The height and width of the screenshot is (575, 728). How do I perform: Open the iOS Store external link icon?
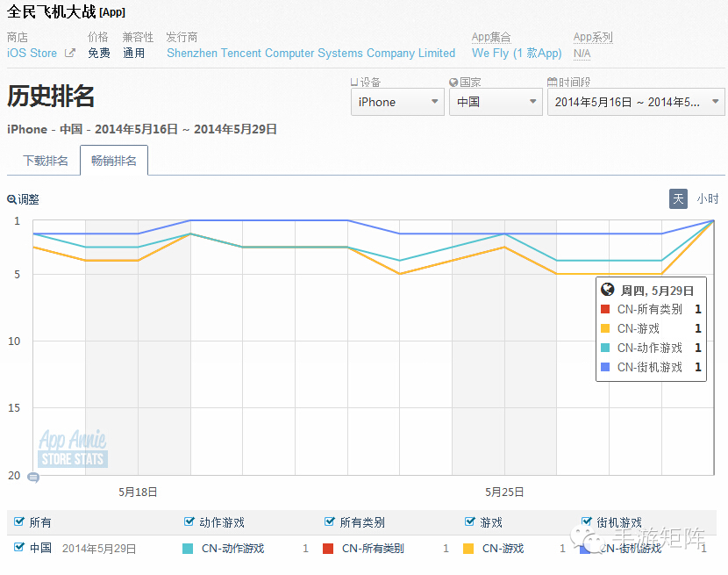69,53
